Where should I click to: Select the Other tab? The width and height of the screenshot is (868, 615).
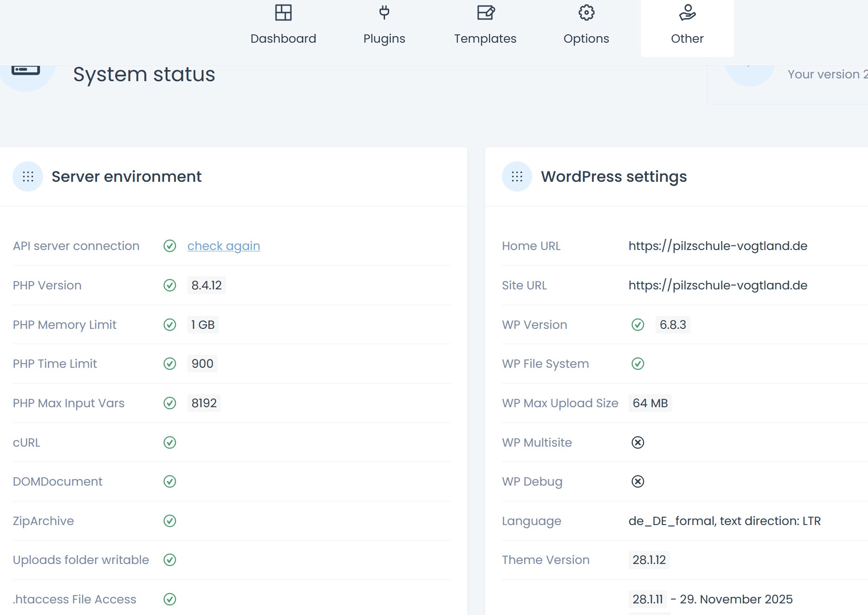(687, 38)
